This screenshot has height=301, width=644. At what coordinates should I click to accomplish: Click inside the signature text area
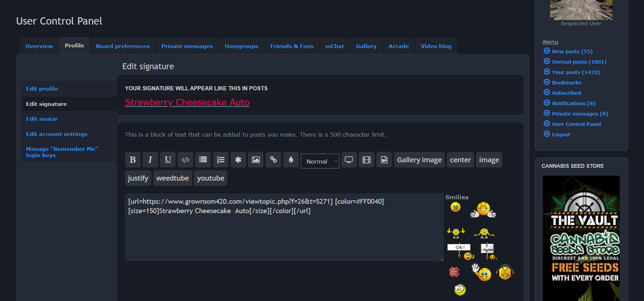click(284, 235)
